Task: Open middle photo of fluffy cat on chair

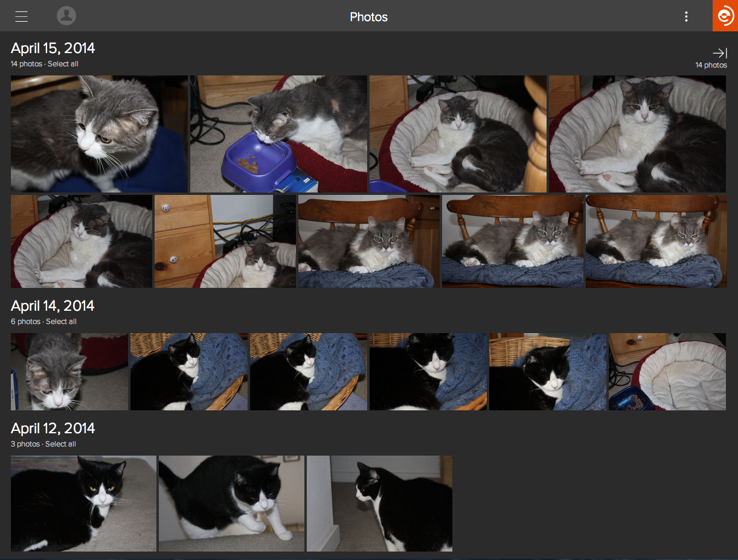Action: pyautogui.click(x=513, y=241)
